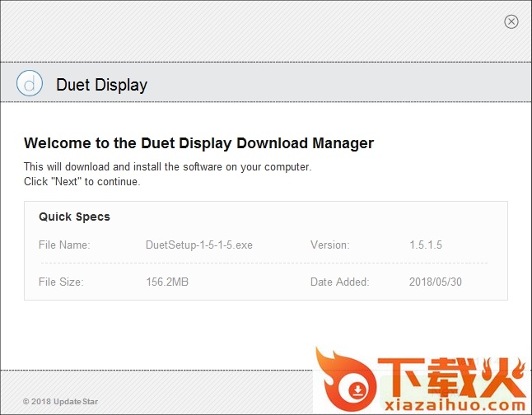532x415 pixels.
Task: Click the Version label
Action: [x=329, y=245]
